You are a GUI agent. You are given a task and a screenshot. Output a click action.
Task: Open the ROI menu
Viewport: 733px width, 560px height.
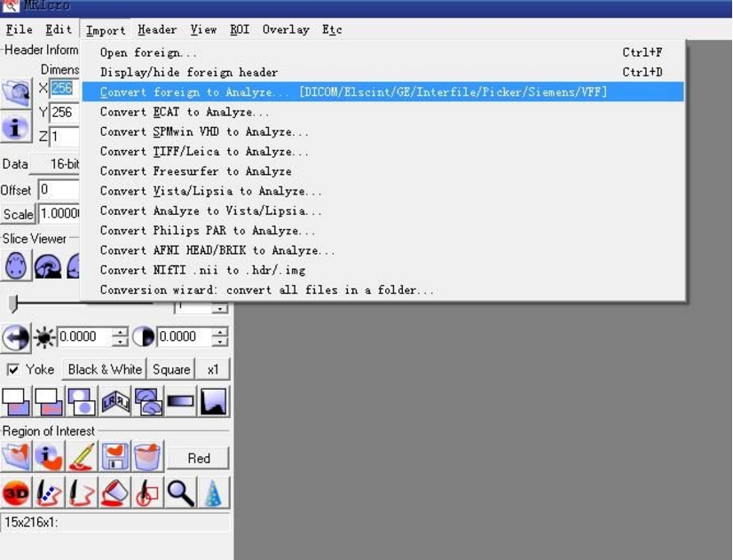click(x=240, y=29)
